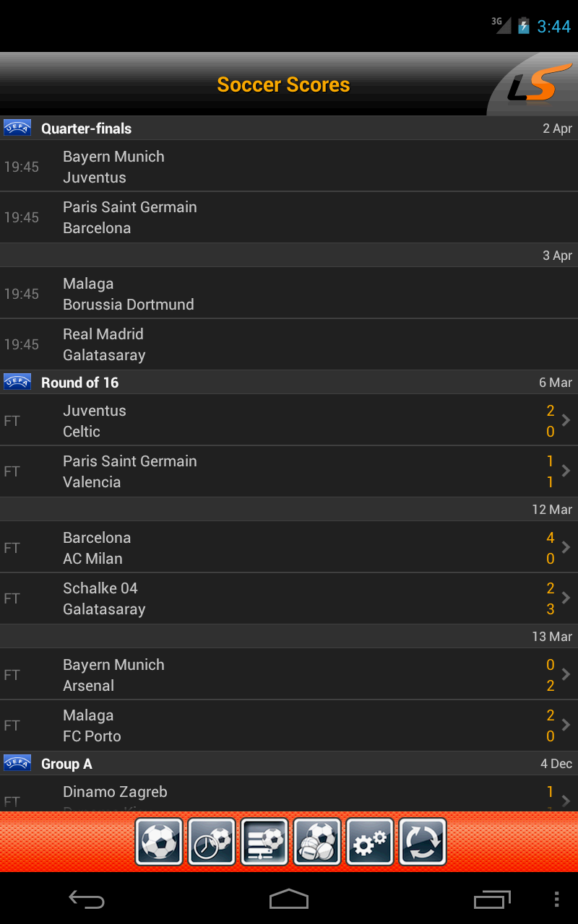Tap the refresh arrows icon
The width and height of the screenshot is (578, 924).
click(423, 841)
